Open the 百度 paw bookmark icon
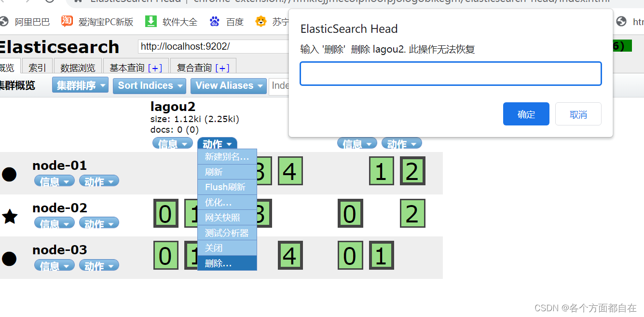The height and width of the screenshot is (317, 644). coord(215,21)
